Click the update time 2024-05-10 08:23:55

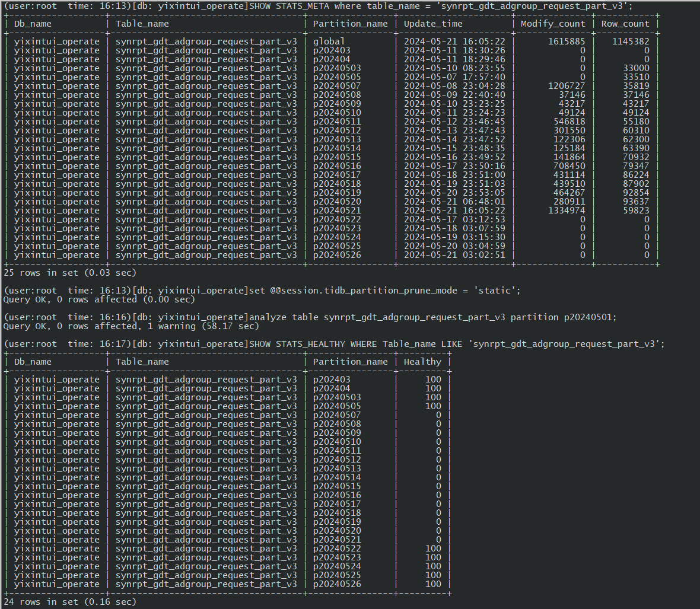[x=454, y=68]
